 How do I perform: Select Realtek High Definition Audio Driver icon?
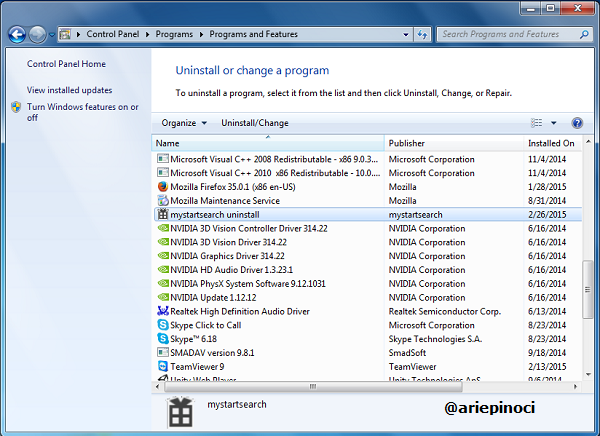163,311
